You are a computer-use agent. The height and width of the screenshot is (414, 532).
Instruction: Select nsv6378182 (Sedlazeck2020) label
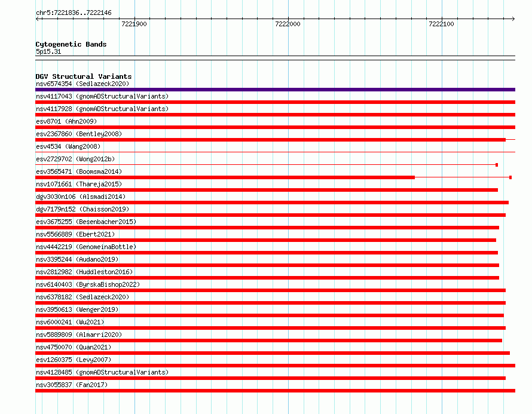click(82, 297)
